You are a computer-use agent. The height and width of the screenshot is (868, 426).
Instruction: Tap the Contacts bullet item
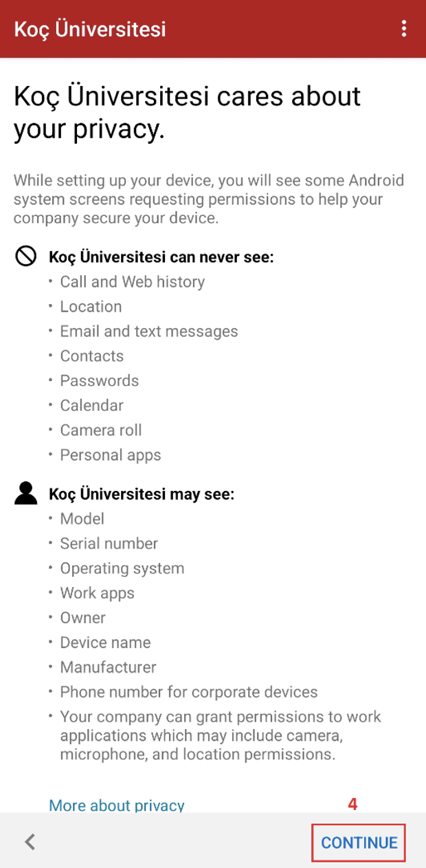91,356
